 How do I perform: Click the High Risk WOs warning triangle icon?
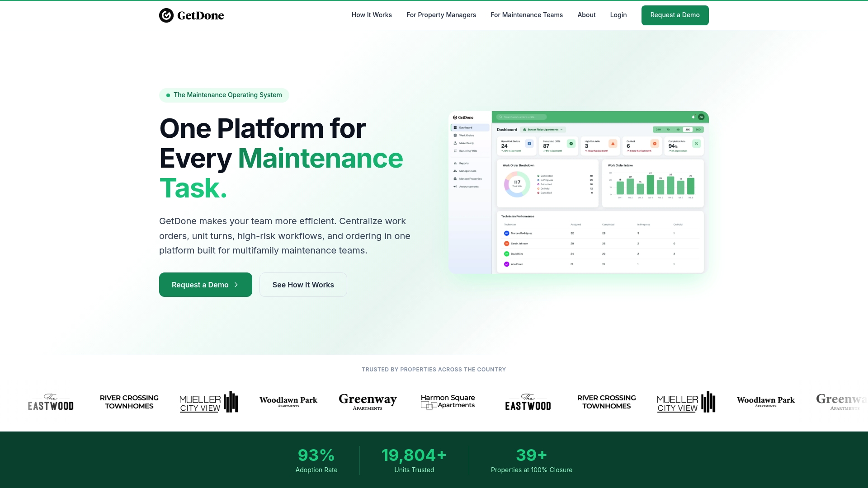tap(613, 144)
